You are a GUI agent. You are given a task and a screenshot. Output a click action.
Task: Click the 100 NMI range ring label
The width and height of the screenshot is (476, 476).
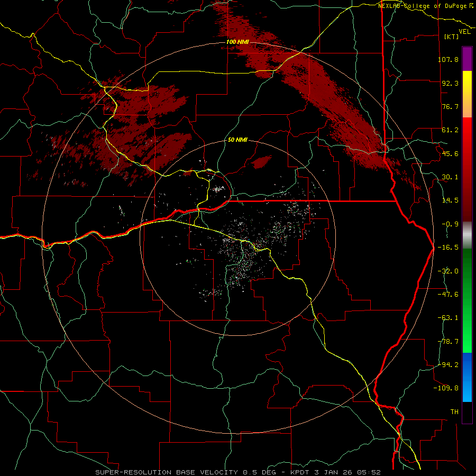(237, 42)
